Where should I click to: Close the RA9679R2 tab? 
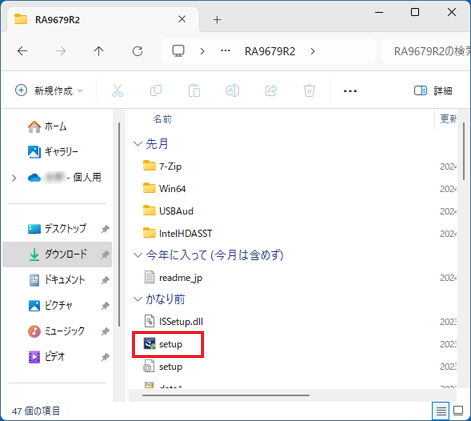tap(182, 19)
